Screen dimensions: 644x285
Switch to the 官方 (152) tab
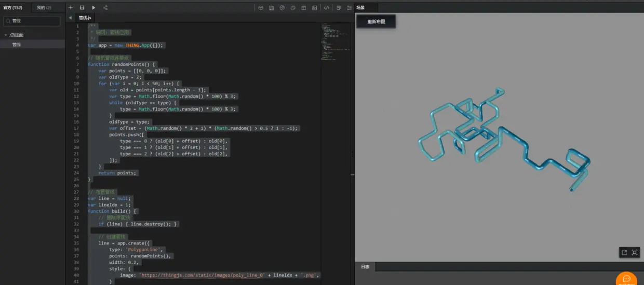pyautogui.click(x=12, y=8)
